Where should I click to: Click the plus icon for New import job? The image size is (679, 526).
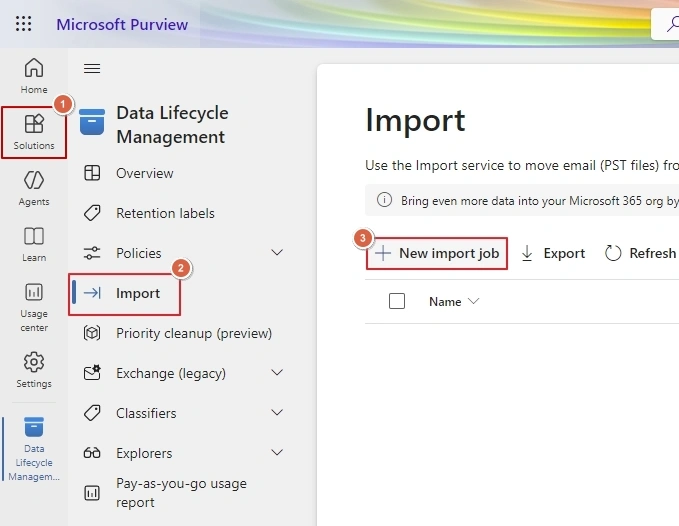383,253
